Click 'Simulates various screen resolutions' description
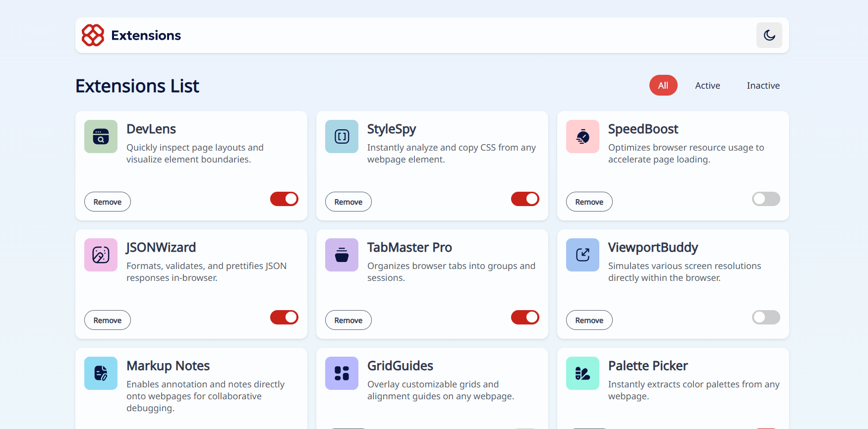The image size is (868, 429). 685,272
